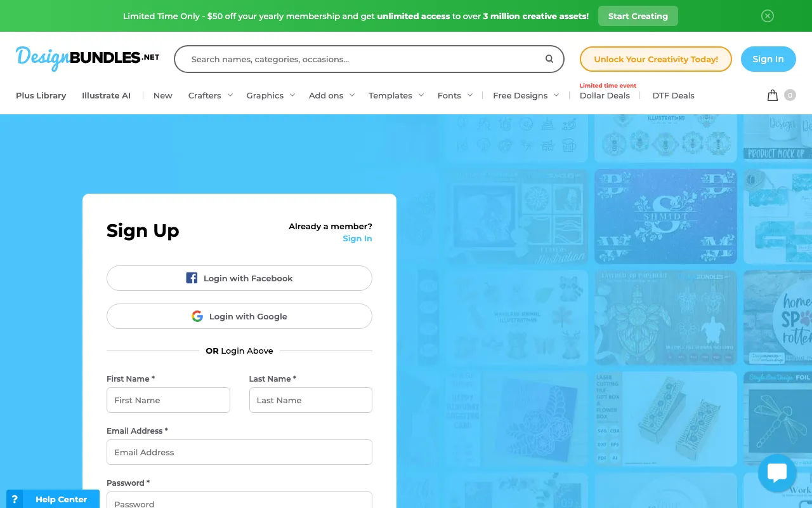Dismiss the green promo banner
Viewport: 812px width, 508px height.
click(x=767, y=16)
